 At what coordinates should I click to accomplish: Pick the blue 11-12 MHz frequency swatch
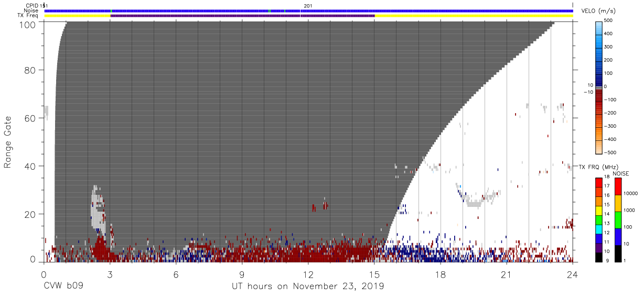click(599, 238)
